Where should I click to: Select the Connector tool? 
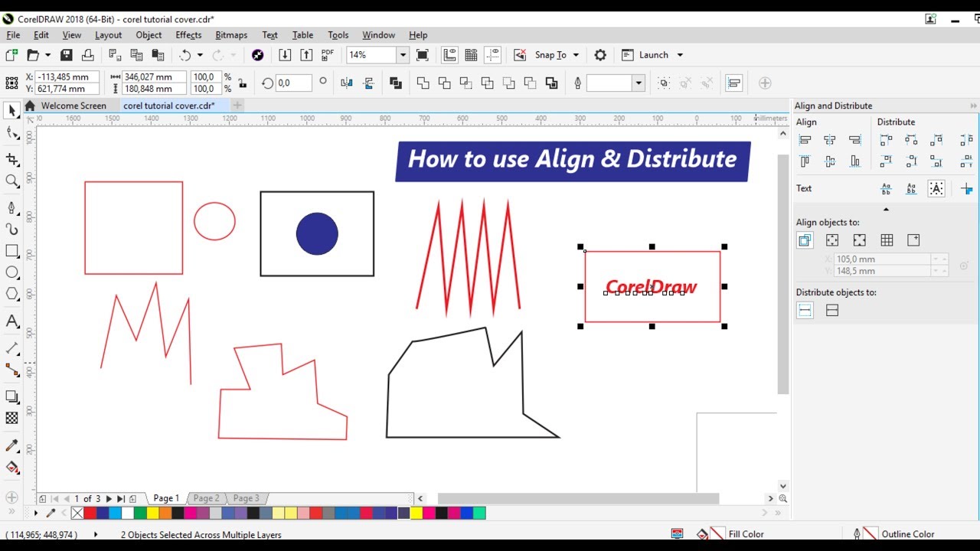tap(11, 370)
